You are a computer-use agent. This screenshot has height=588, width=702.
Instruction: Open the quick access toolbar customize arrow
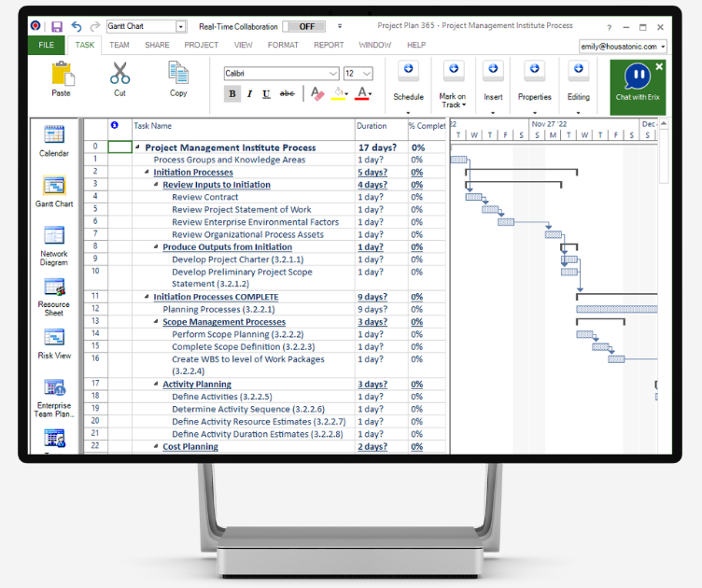click(x=340, y=26)
